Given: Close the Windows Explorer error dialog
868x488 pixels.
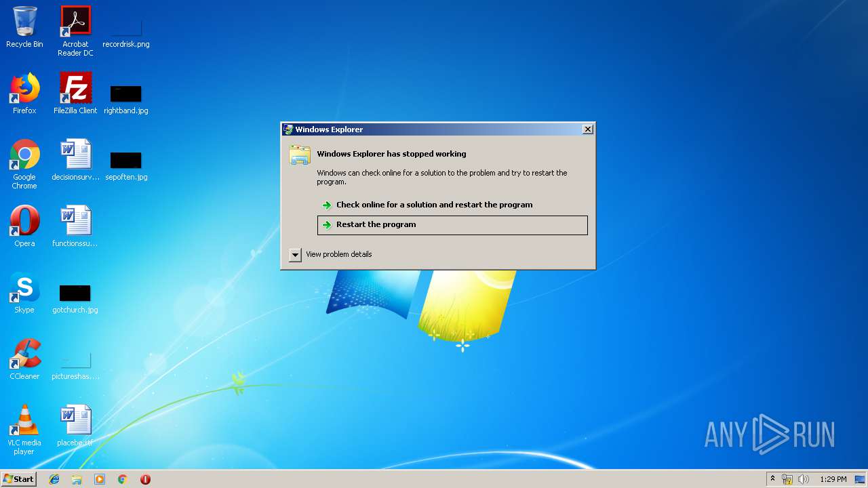Looking at the screenshot, I should (588, 129).
